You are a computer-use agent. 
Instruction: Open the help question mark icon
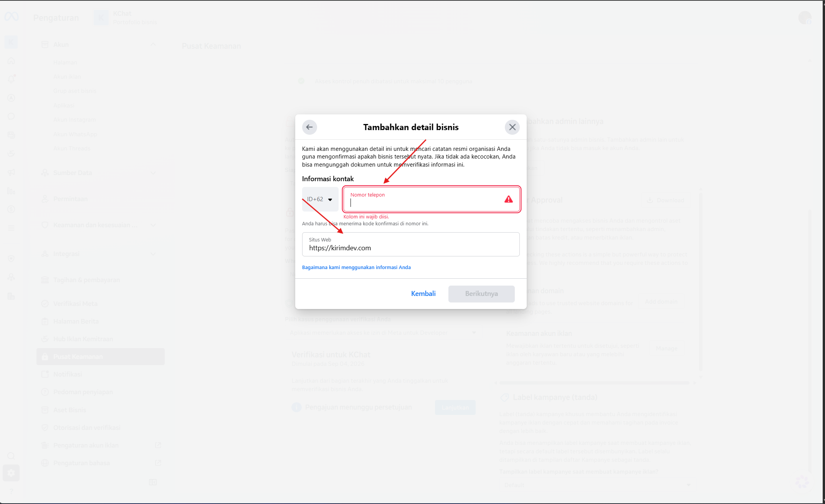[11, 491]
